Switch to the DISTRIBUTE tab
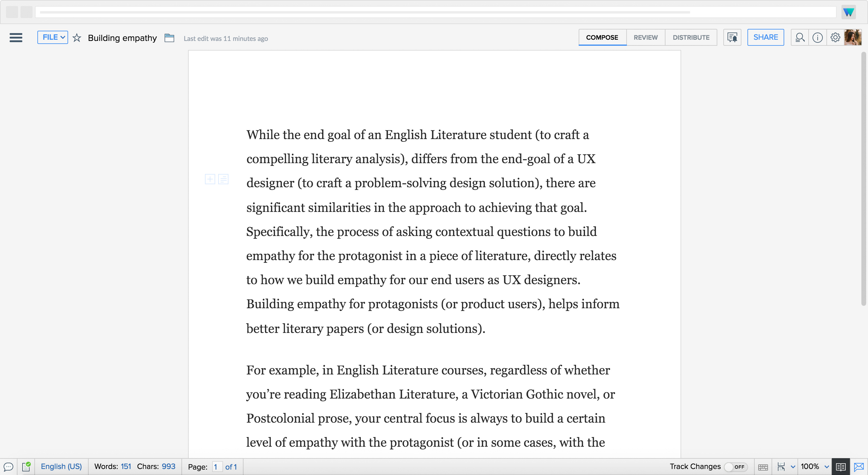 pyautogui.click(x=691, y=37)
